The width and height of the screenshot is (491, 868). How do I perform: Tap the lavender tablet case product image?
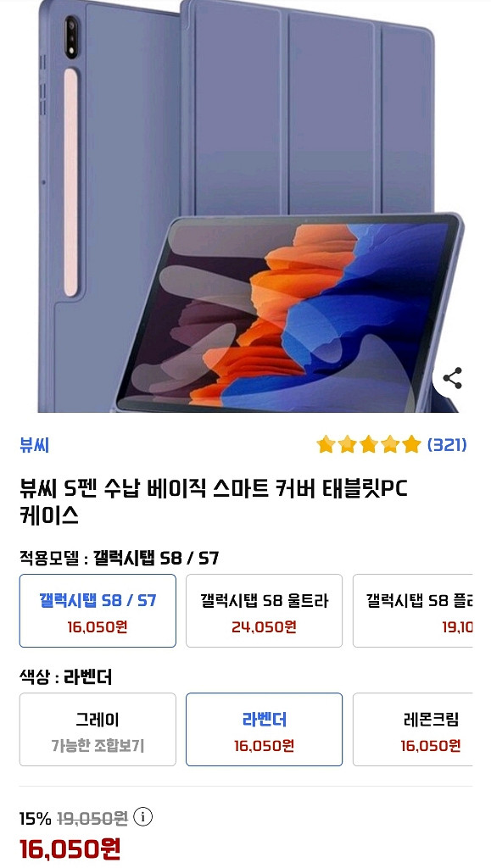pyautogui.click(x=246, y=206)
